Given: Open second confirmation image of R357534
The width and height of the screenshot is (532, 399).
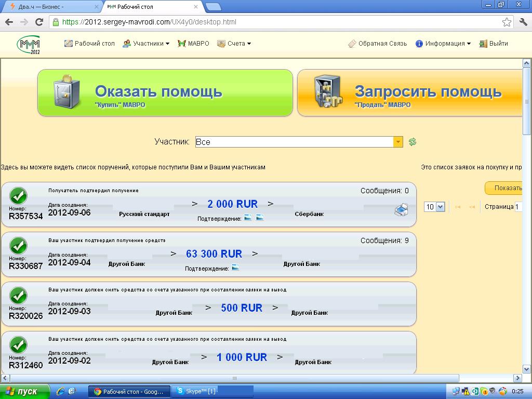Looking at the screenshot, I should [x=260, y=217].
